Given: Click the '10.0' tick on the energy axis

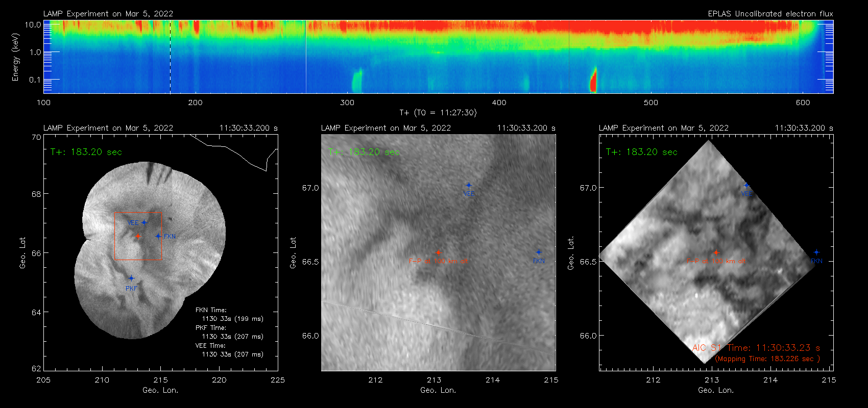Looking at the screenshot, I should (x=33, y=24).
